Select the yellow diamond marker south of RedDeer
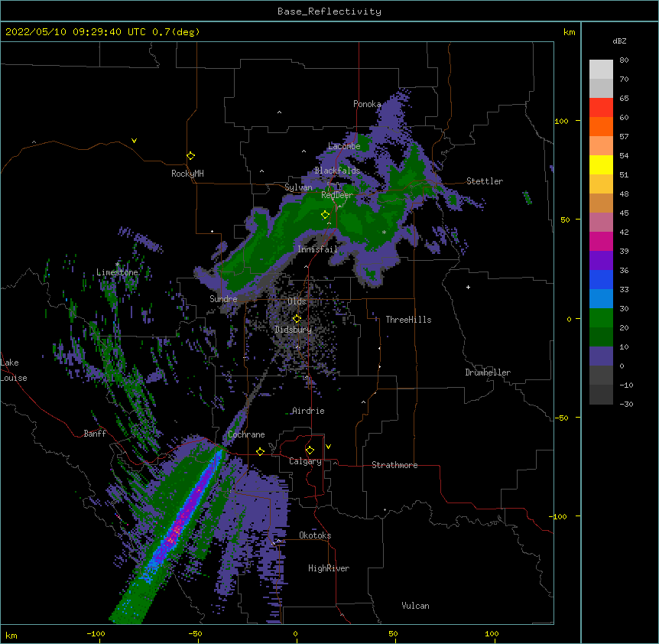The image size is (659, 644). 325,215
